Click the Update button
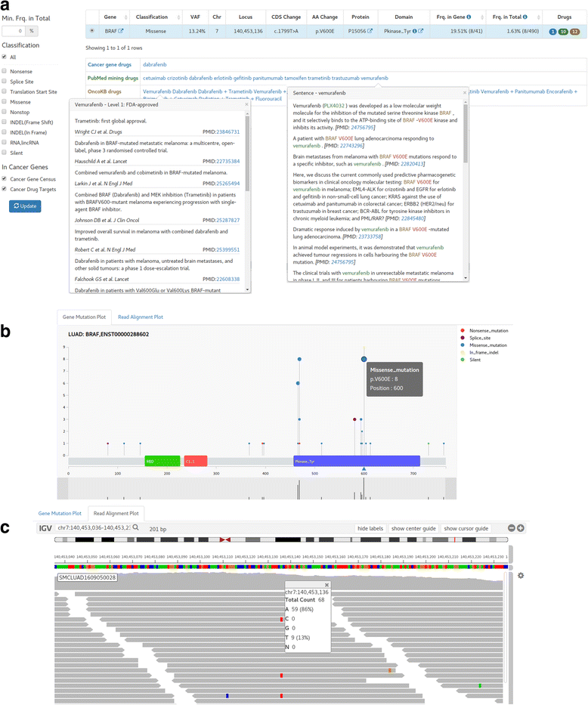Viewport: 588px width, 705px height. pos(25,206)
